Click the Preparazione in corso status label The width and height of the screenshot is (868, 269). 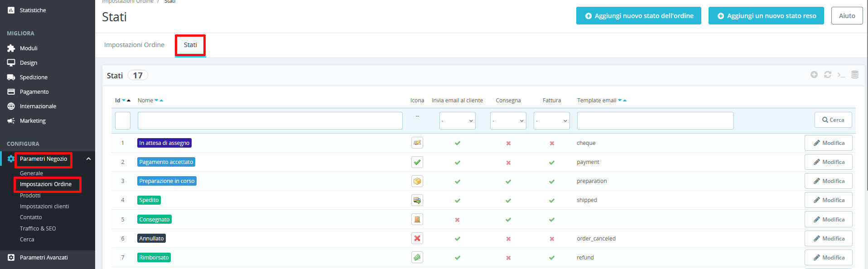(167, 181)
